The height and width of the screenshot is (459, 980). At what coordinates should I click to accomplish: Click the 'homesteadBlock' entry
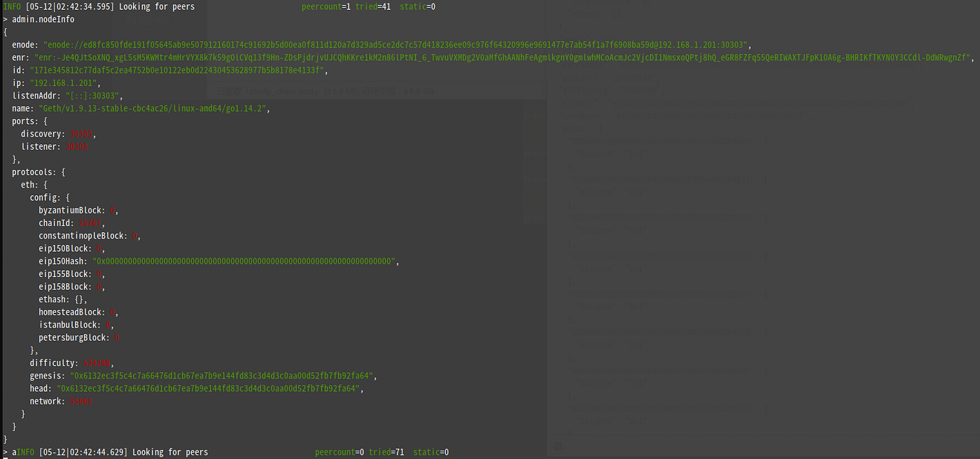tap(78, 312)
